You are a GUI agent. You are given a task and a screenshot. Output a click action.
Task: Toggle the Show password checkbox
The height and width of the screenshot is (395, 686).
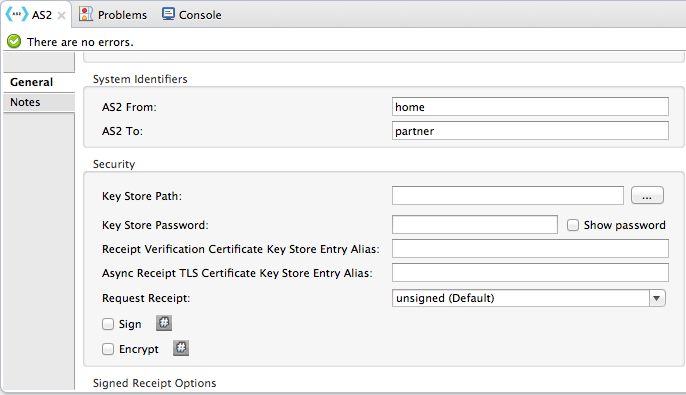573,225
